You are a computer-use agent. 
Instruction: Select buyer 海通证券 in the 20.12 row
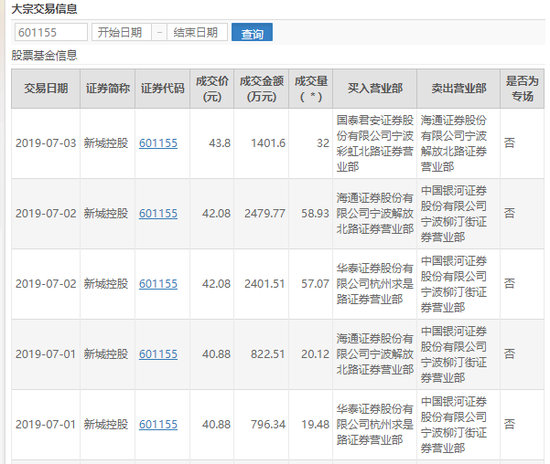(x=375, y=354)
